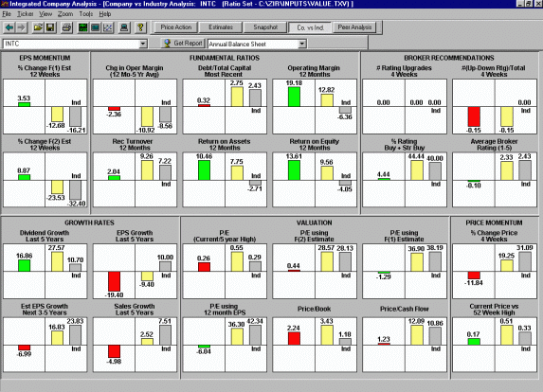Image resolution: width=543 pixels, height=392 pixels.
Task: Click the -32.40 value in % Change F(2) Est
Action: pos(77,204)
